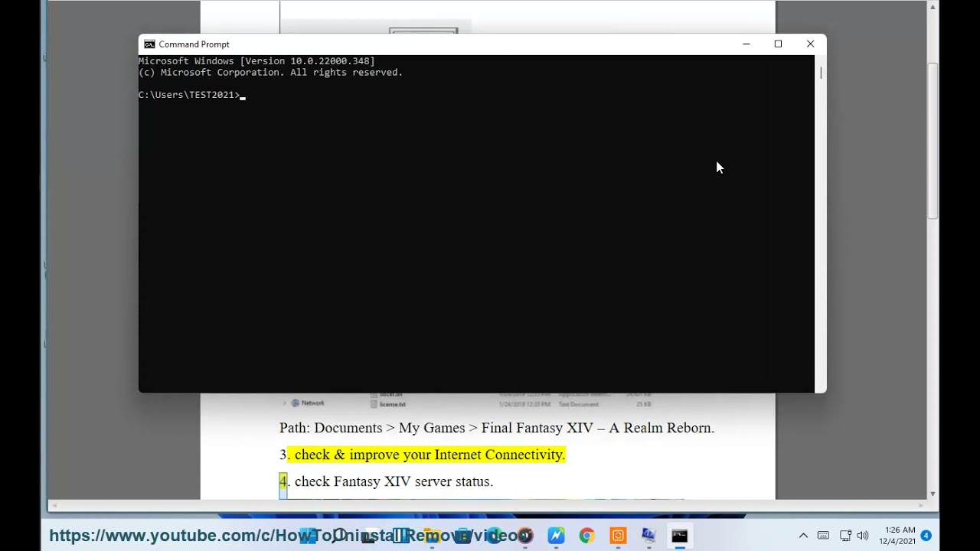Screen dimensions: 980x551
Task: Open the Windows Start menu
Action: [308, 536]
